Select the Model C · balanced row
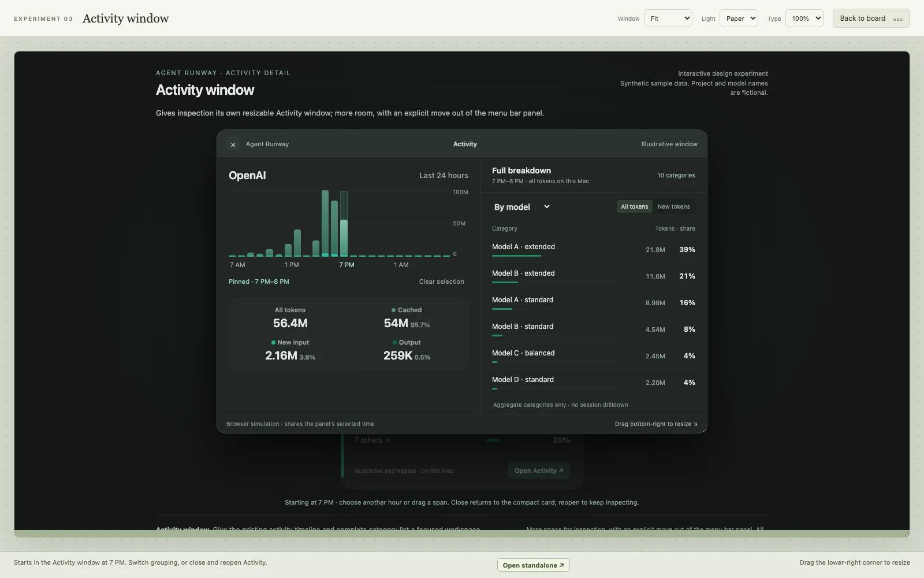The height and width of the screenshot is (578, 924). [x=594, y=356]
